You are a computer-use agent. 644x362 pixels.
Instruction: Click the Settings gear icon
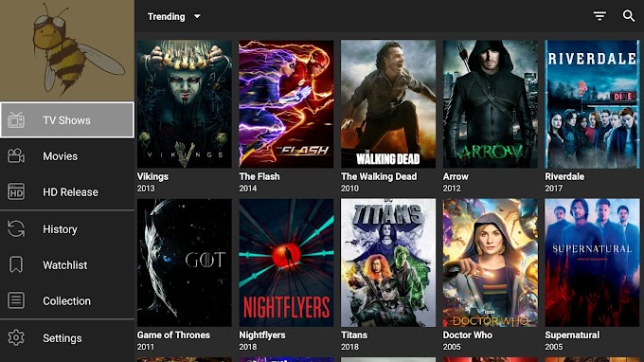tap(16, 337)
